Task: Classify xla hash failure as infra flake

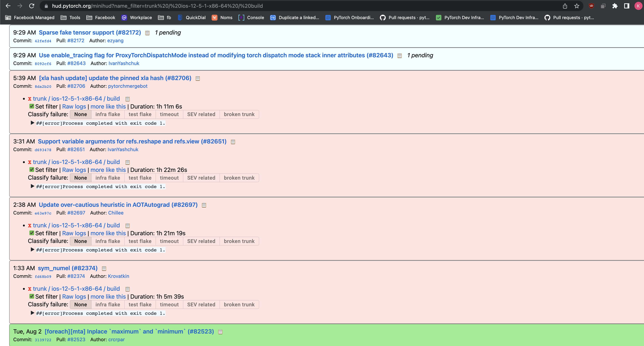Action: coord(107,114)
